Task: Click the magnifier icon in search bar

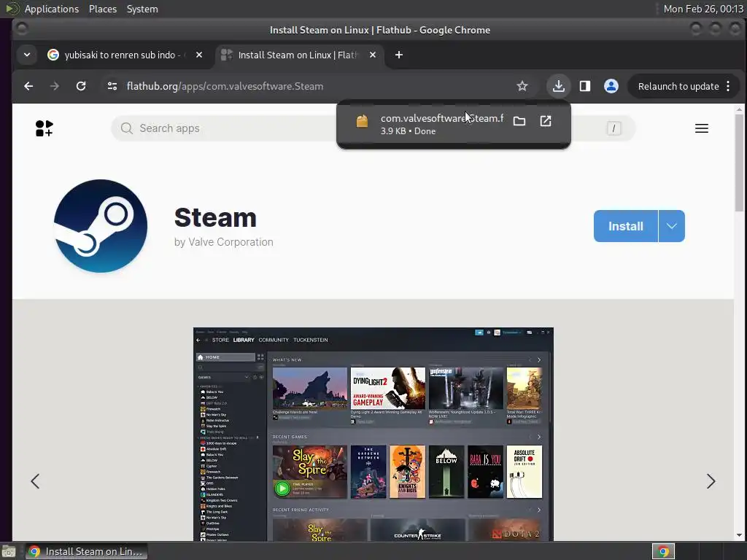Action: [126, 128]
